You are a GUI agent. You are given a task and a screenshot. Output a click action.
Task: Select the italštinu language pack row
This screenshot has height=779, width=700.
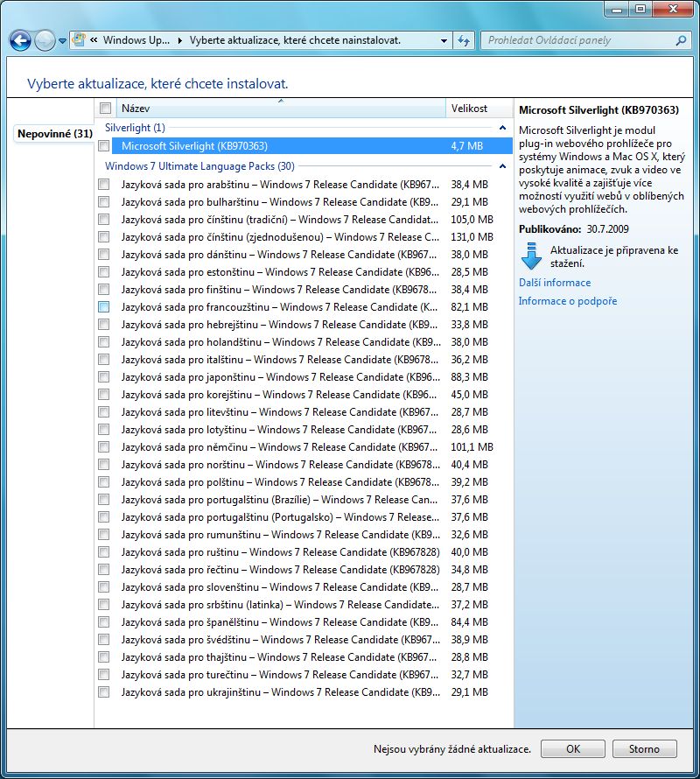point(305,359)
